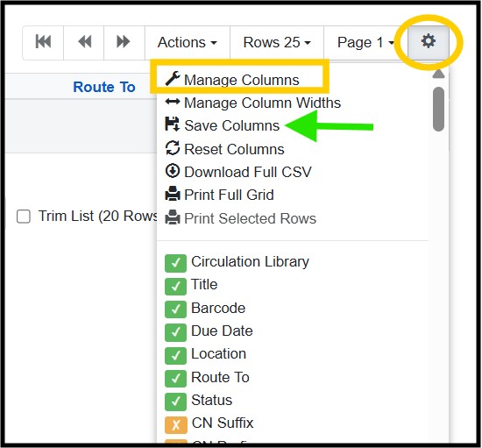The height and width of the screenshot is (448, 482).
Task: Open the Actions dropdown
Action: point(188,42)
